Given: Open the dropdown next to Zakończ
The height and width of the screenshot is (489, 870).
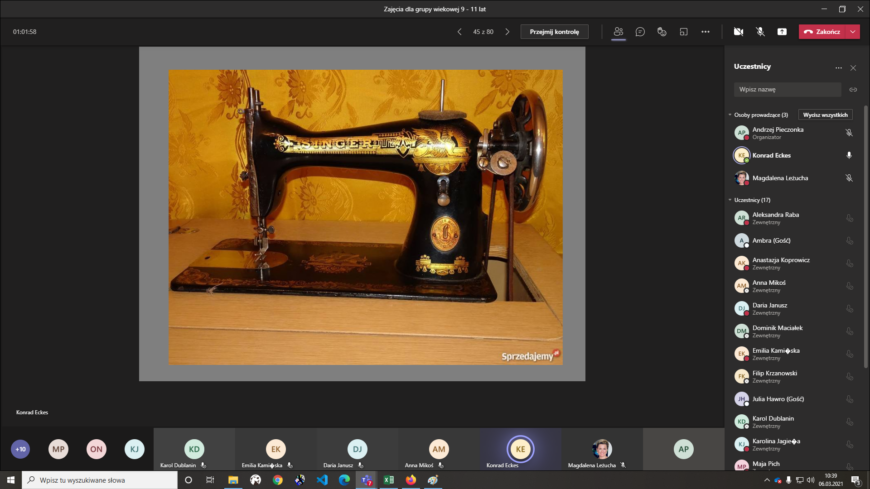Looking at the screenshot, I should tap(853, 32).
